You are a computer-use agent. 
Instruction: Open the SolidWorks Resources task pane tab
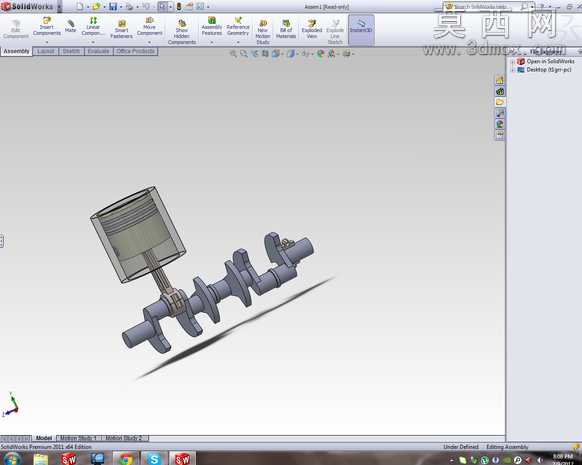coord(500,80)
